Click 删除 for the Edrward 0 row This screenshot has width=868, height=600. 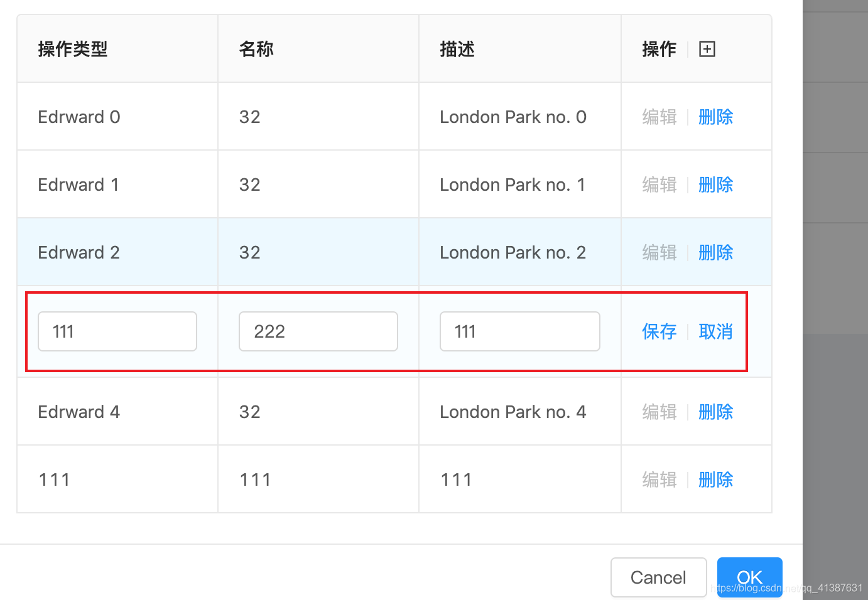click(x=716, y=117)
